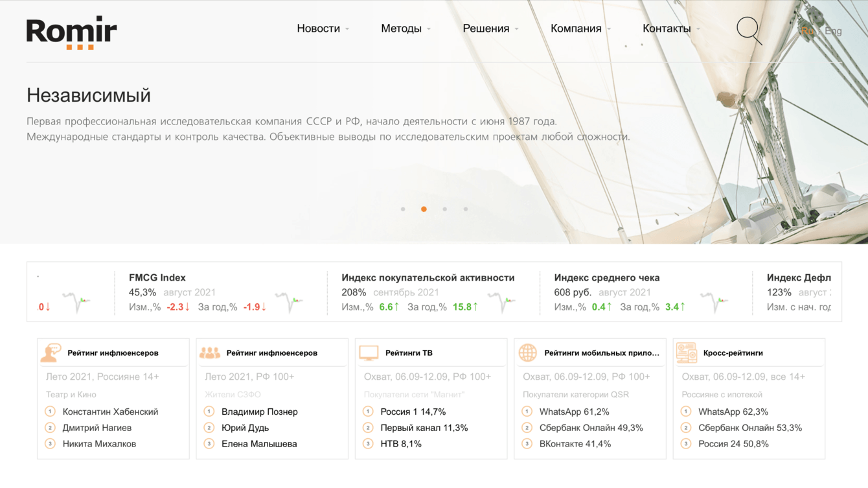Open the search magnifier icon
The width and height of the screenshot is (868, 488).
pos(749,30)
